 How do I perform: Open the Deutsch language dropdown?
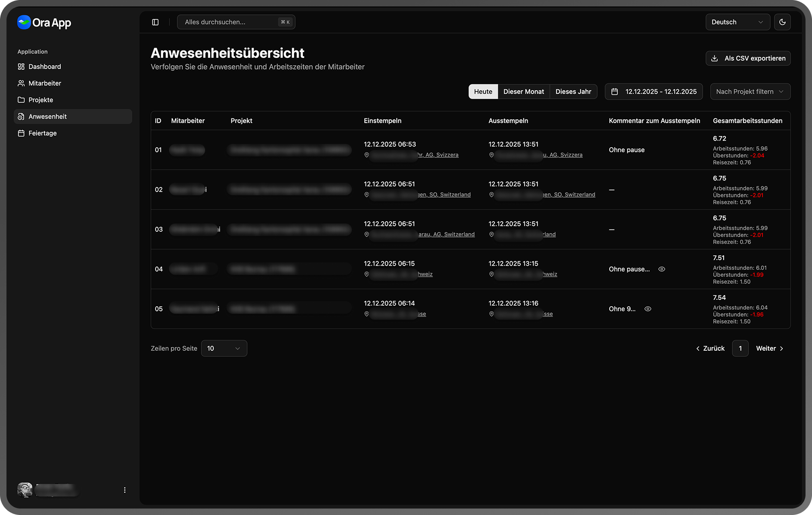(737, 22)
